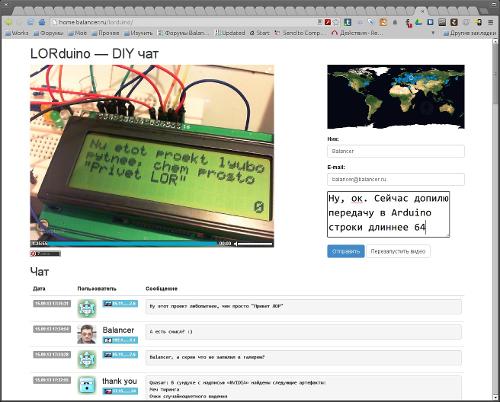
Task: Click the Перезапустить видео button
Action: (398, 251)
